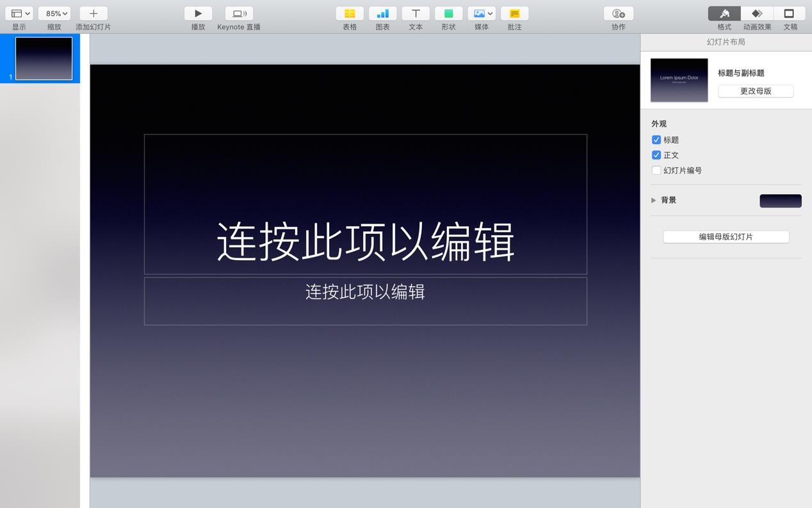The image size is (812, 508).
Task: Insert a text box
Action: click(415, 13)
